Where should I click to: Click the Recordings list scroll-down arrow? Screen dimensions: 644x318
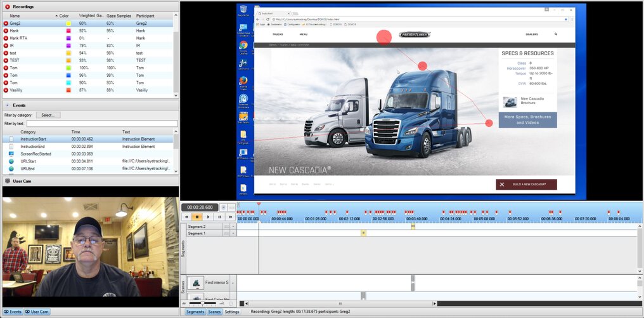[x=176, y=95]
